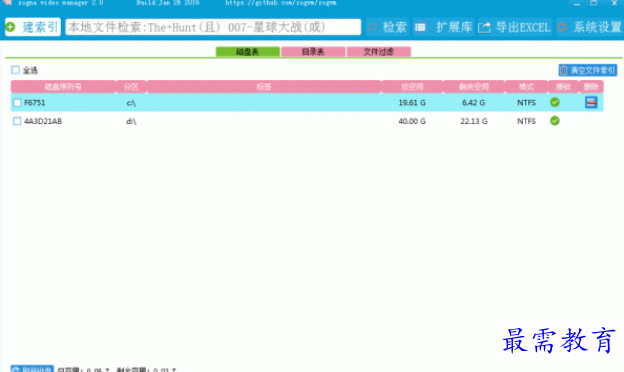Viewport: 624px width, 372px height.
Task: Click NTFS in the 4A3D21AB row
Action: coord(526,121)
